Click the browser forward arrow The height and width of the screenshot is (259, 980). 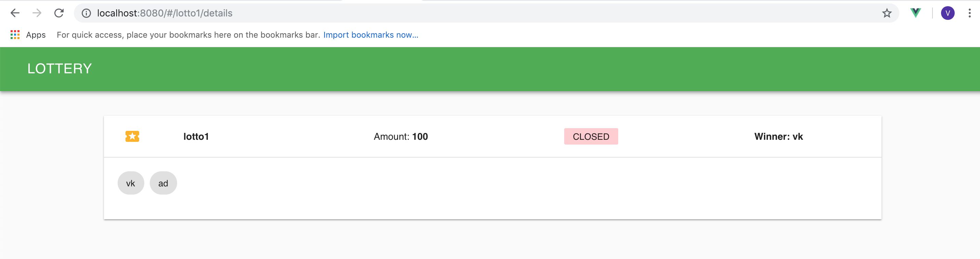pyautogui.click(x=37, y=13)
